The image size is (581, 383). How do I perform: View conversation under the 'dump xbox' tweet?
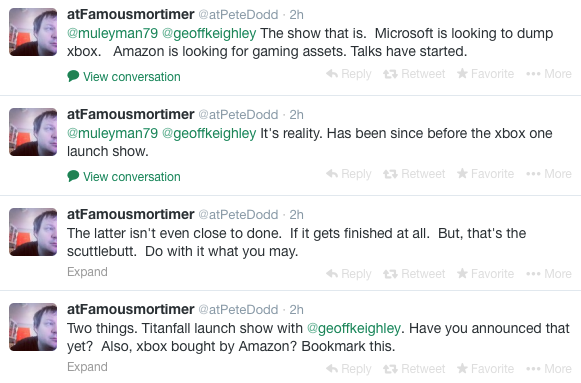point(124,77)
